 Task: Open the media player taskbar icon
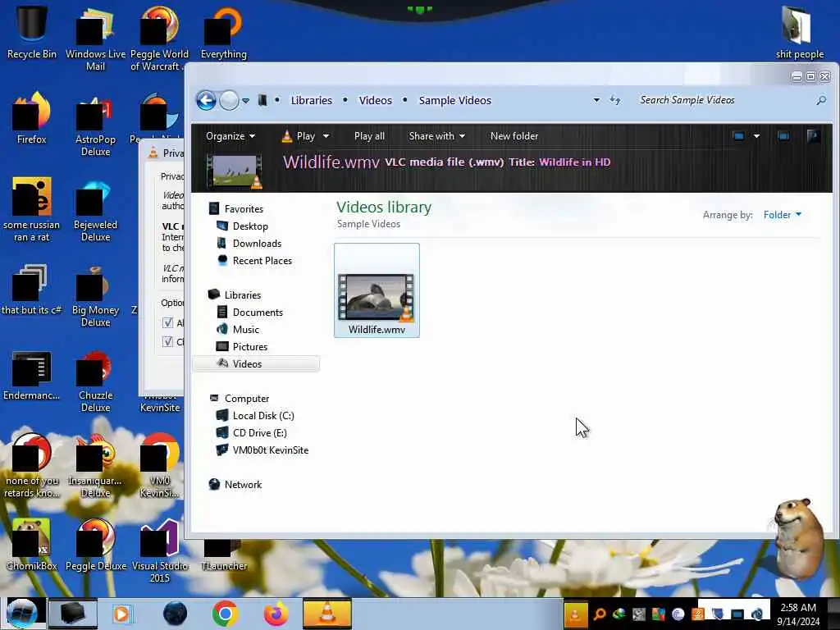(121, 614)
